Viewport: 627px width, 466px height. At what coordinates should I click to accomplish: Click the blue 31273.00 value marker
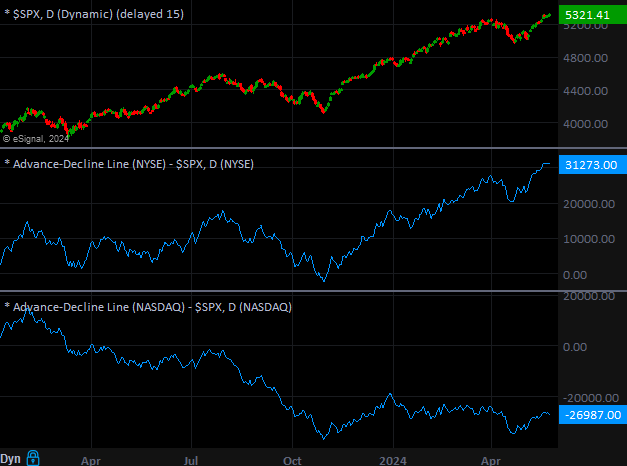point(593,165)
